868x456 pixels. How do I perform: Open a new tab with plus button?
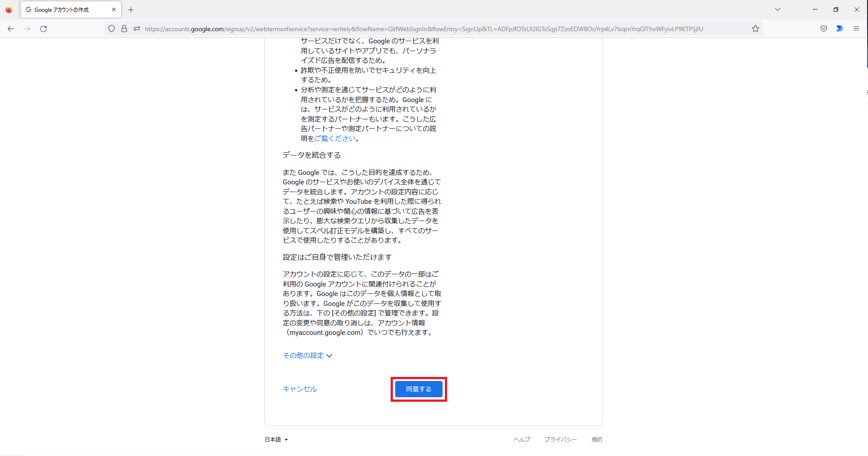pyautogui.click(x=131, y=9)
